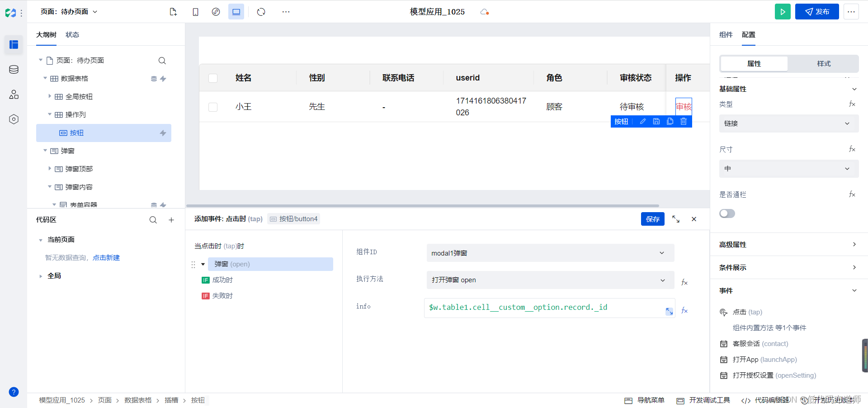
Task: Click the blue 保存 button
Action: (x=652, y=219)
